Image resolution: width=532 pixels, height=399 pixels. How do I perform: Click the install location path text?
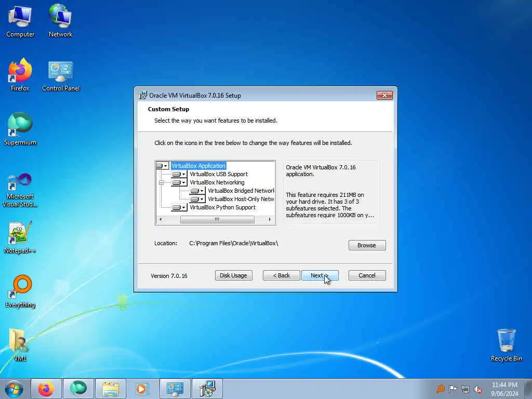point(233,243)
